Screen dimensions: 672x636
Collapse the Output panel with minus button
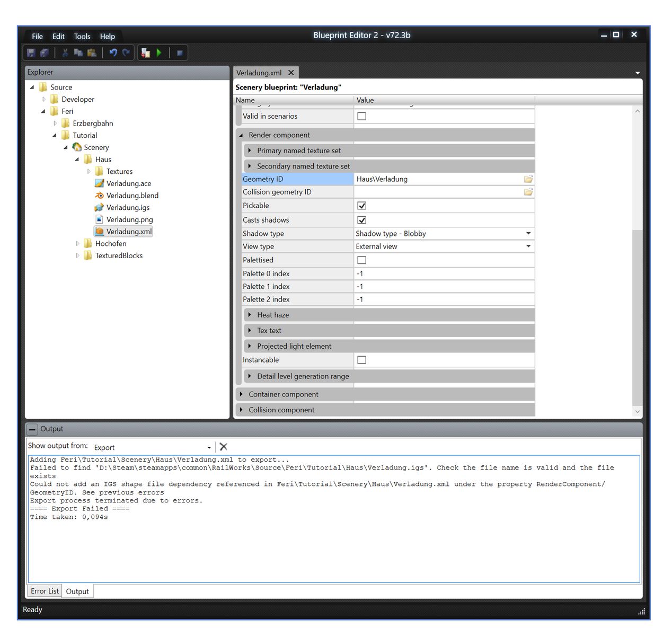click(32, 429)
